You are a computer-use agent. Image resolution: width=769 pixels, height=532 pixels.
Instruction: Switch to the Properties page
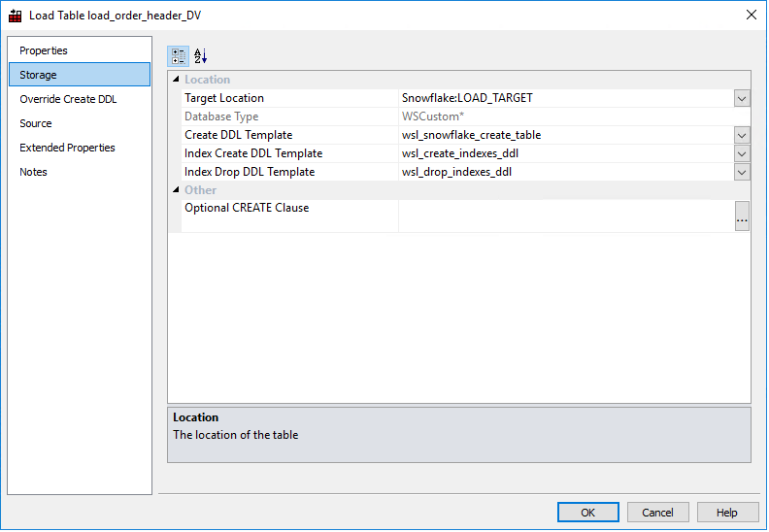point(44,50)
